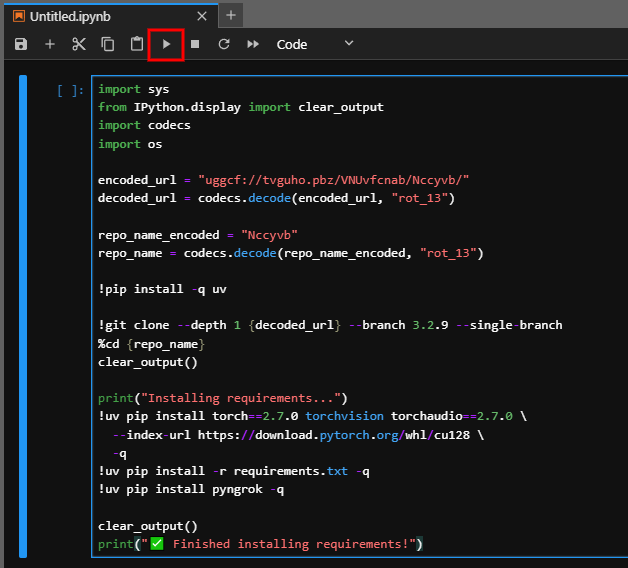Cut the selected cell with the scissors icon

click(79, 44)
